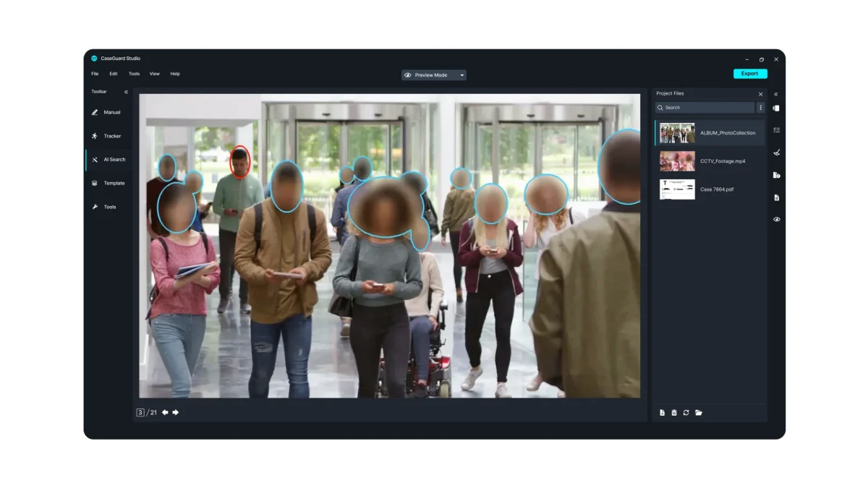Select the Template tool in the toolbar

click(x=108, y=183)
